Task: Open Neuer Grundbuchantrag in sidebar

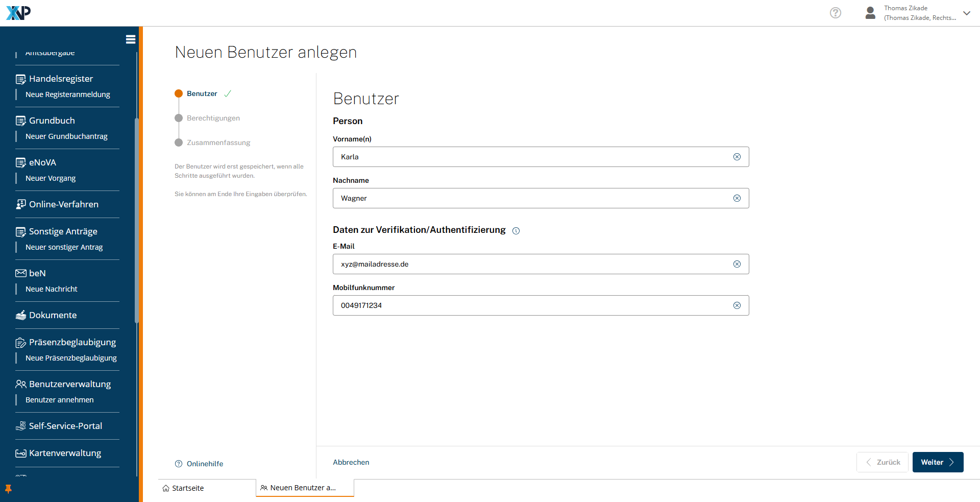Action: (66, 136)
